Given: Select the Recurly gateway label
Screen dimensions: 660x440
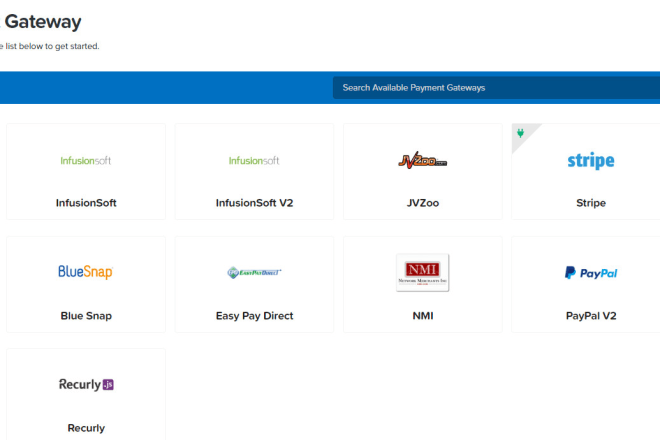Looking at the screenshot, I should [86, 428].
